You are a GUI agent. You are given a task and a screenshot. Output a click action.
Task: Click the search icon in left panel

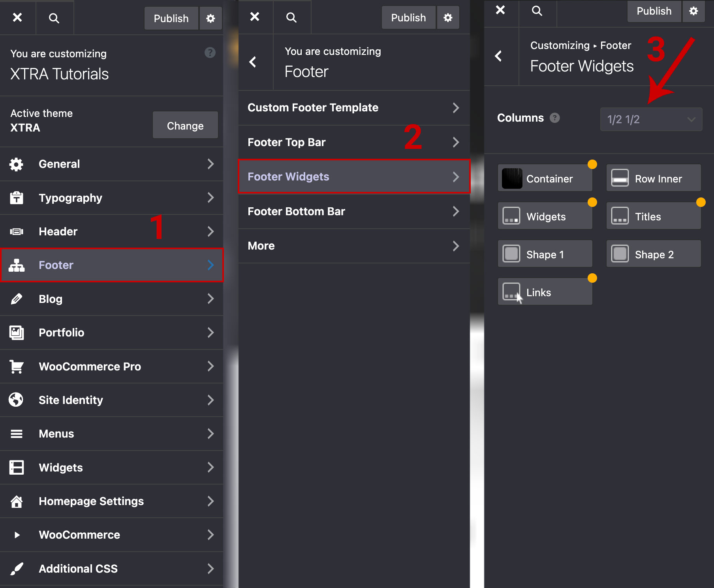pos(54,18)
